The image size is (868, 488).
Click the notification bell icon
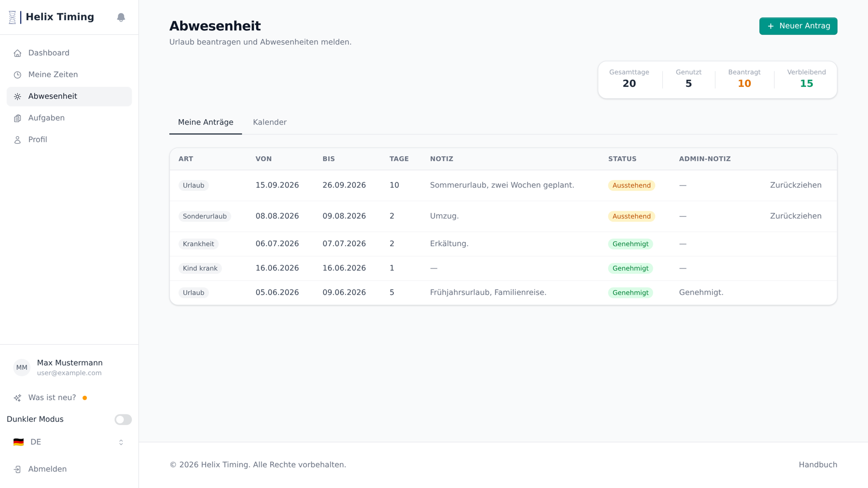[x=121, y=17]
